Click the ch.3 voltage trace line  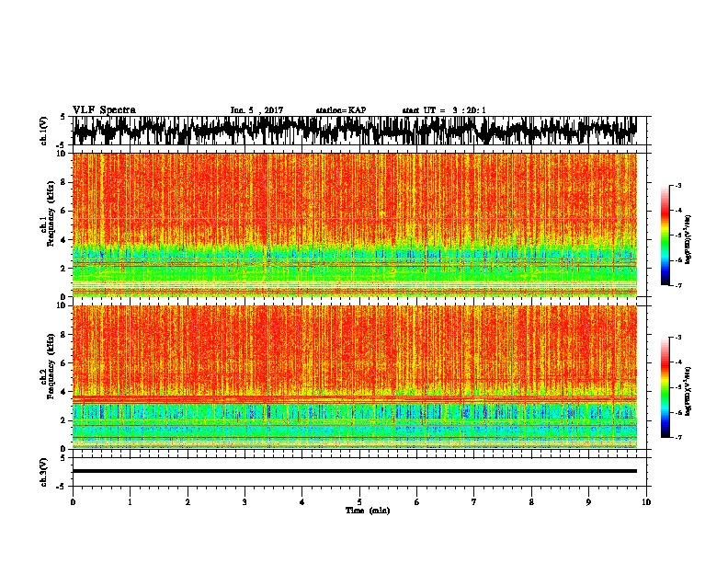tap(355, 471)
